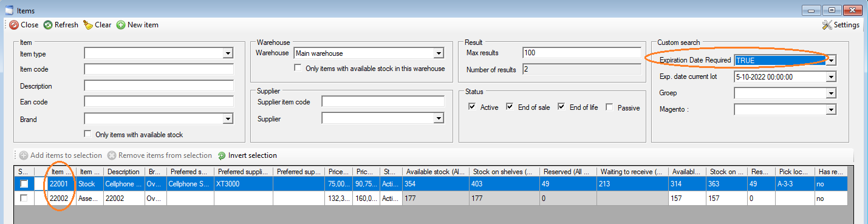Clear the search filters
This screenshot has height=224, width=868.
(97, 25)
